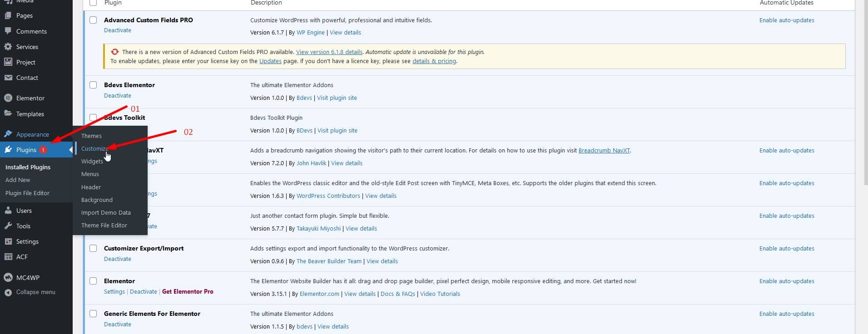Choose Theme File Editor submenu item

[104, 226]
